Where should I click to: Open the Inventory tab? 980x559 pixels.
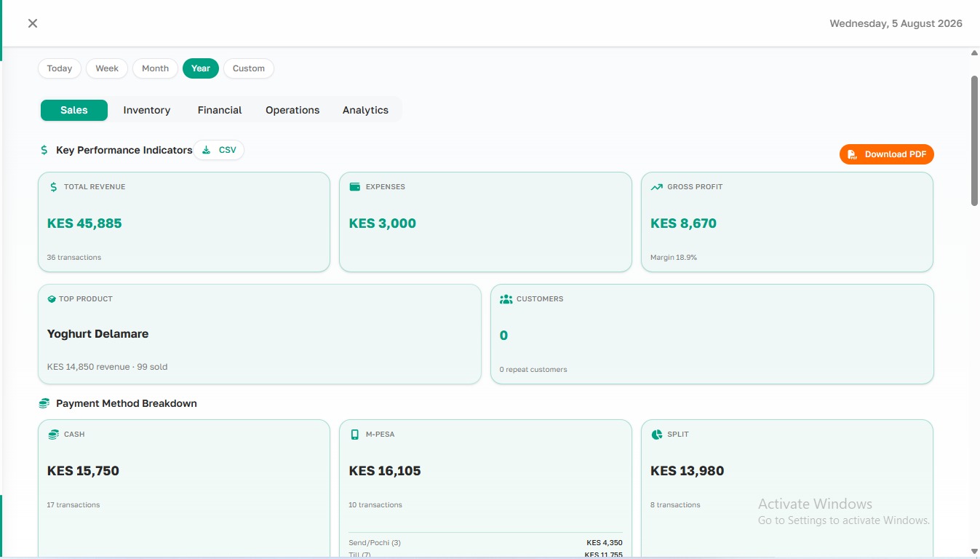(147, 110)
